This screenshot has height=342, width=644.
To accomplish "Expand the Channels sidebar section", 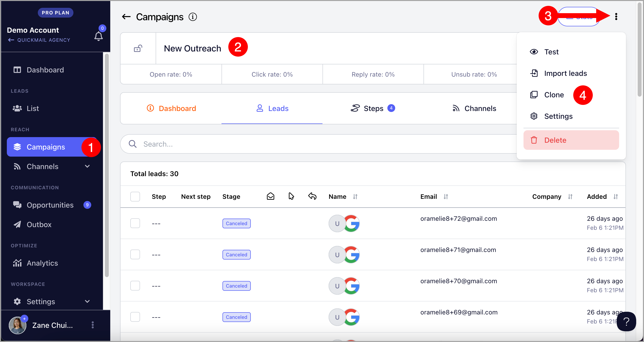I will pyautogui.click(x=87, y=166).
